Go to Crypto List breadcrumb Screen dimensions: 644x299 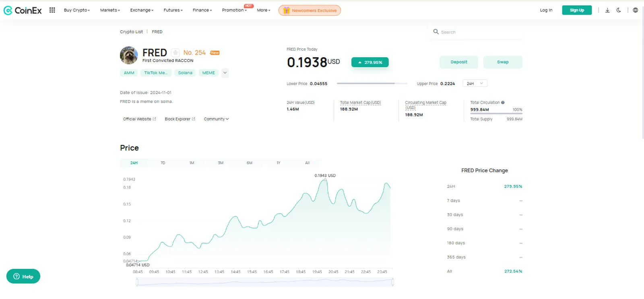click(x=131, y=32)
